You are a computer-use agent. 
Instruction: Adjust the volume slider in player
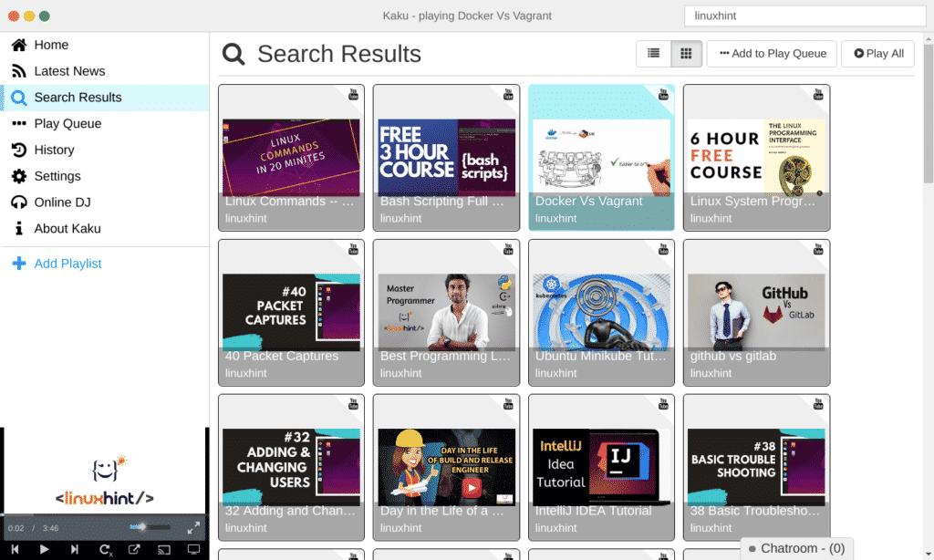[x=150, y=527]
